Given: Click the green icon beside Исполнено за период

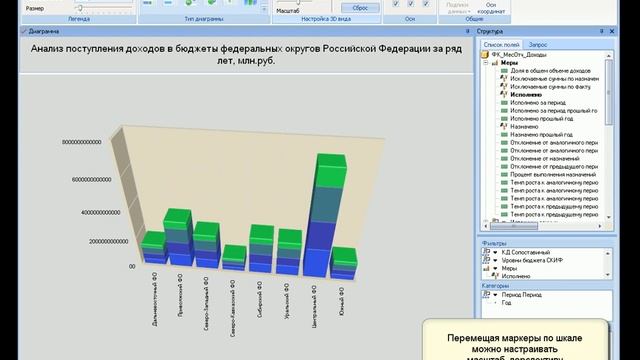Looking at the screenshot, I should pyautogui.click(x=504, y=102).
